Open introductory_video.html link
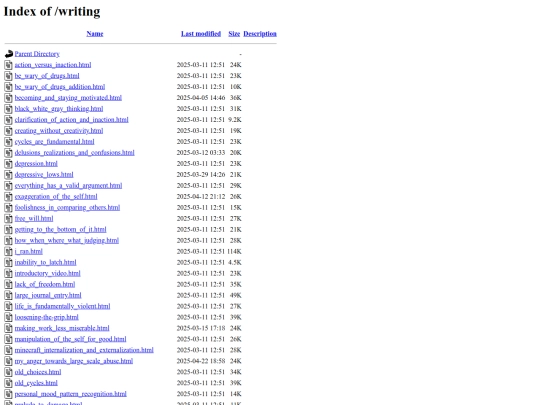 tap(48, 273)
